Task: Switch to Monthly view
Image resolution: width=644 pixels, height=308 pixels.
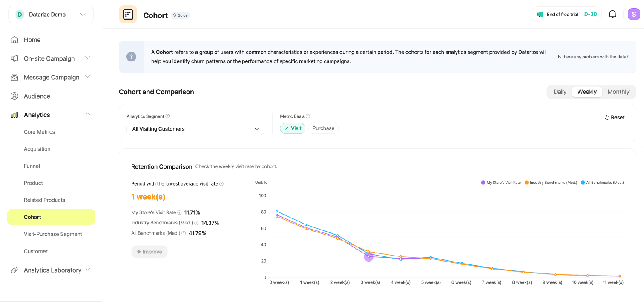Action: point(618,92)
